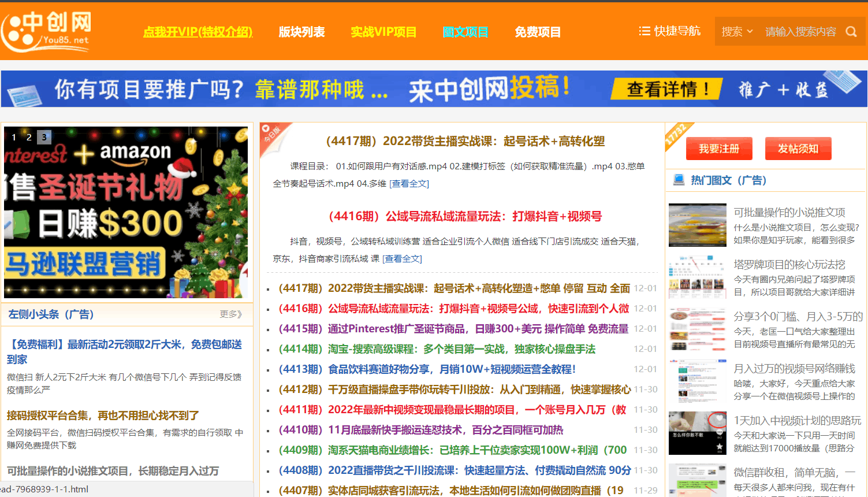Open the 快捷导航 list icon menu
The height and width of the screenshot is (497, 868).
(x=645, y=31)
